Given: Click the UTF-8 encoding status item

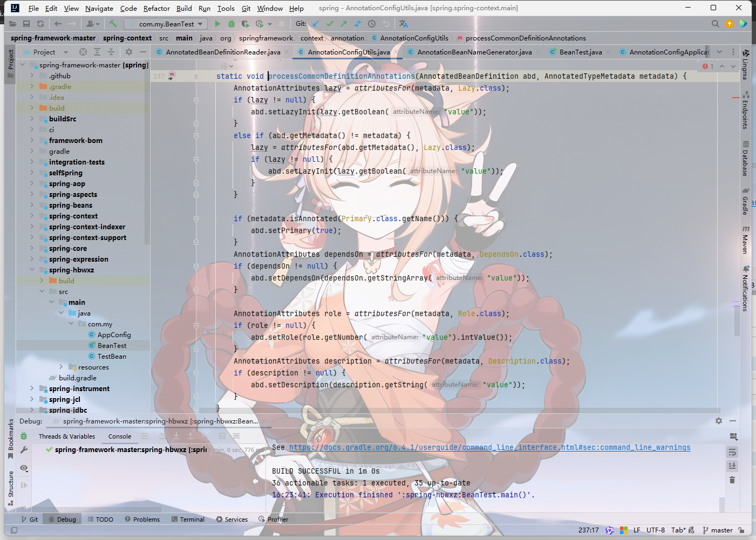Looking at the screenshot, I should point(656,530).
